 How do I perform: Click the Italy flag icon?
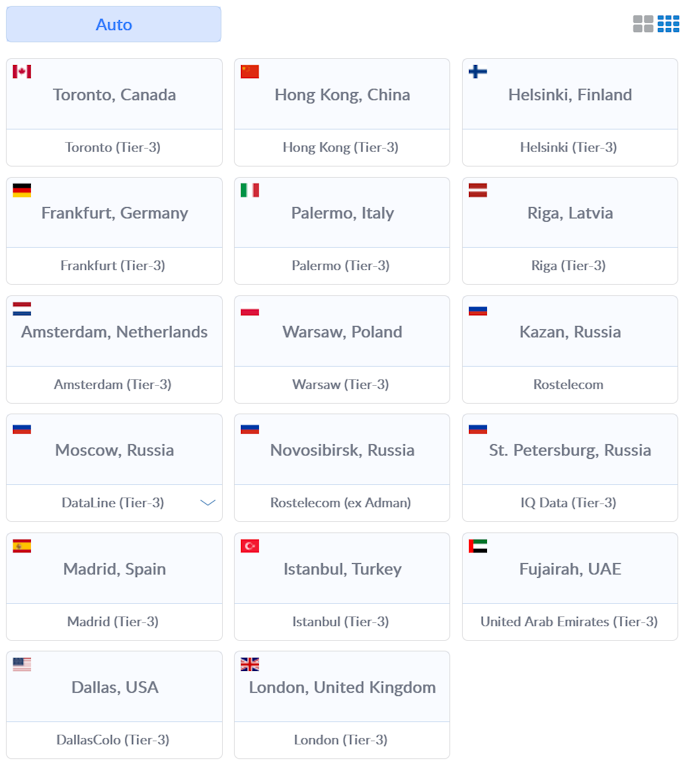click(250, 190)
